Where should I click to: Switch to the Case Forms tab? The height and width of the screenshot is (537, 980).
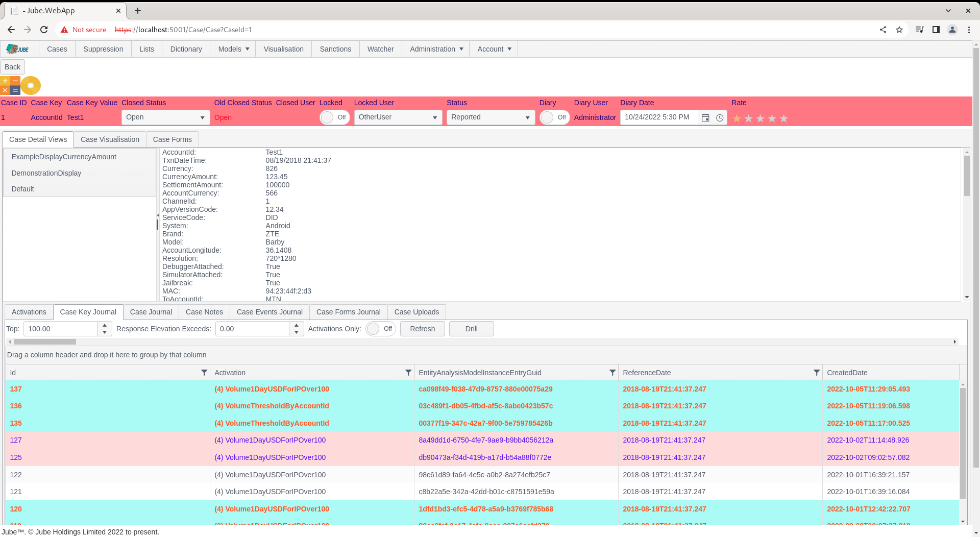pyautogui.click(x=173, y=139)
